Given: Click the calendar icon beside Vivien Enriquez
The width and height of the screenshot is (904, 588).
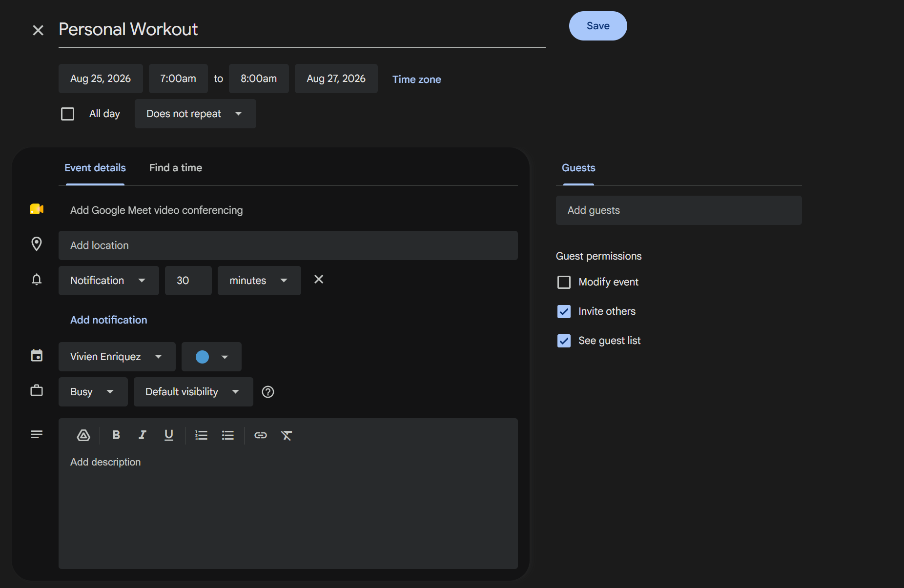Looking at the screenshot, I should click(37, 356).
